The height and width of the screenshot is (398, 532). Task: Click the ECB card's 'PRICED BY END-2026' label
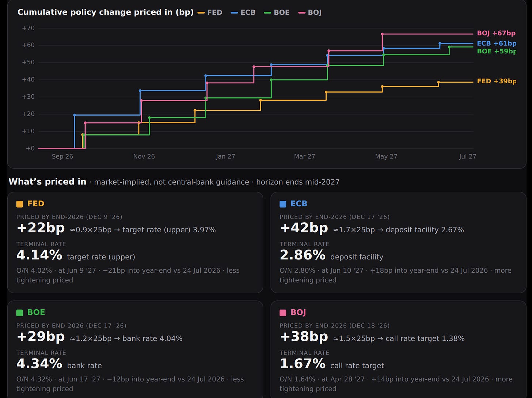pos(335,217)
